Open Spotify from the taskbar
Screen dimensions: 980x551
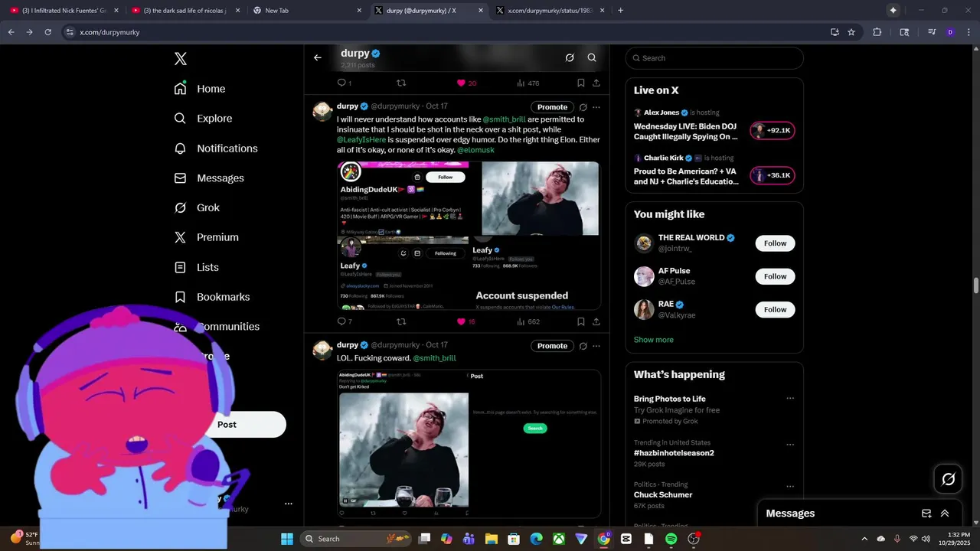point(671,539)
